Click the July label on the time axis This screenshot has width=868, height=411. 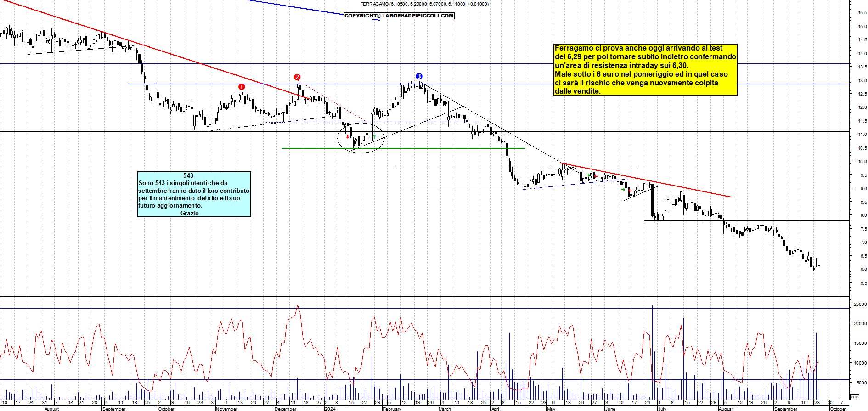(x=662, y=409)
